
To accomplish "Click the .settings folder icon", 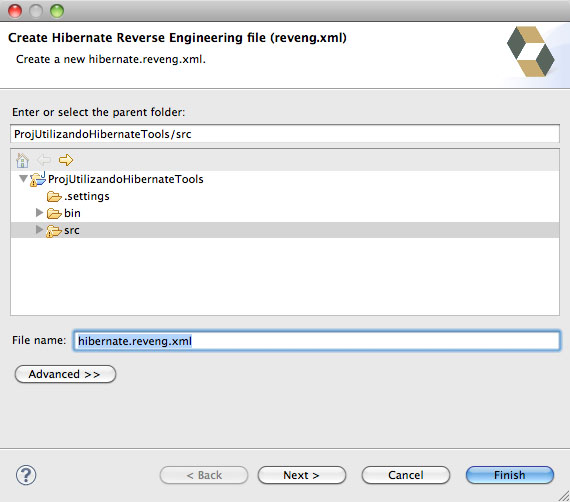I will click(54, 197).
